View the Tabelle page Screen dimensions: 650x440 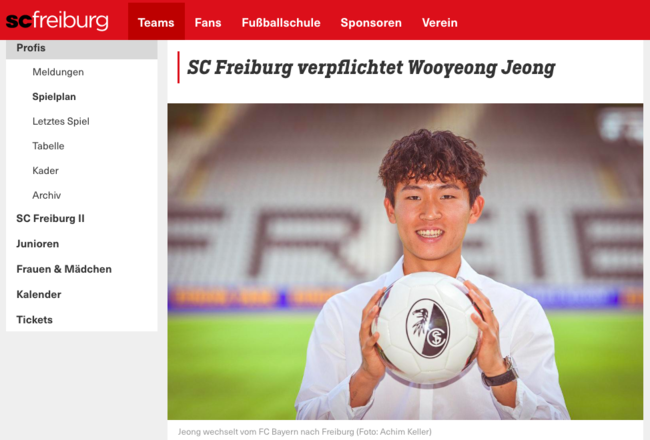[x=49, y=146]
